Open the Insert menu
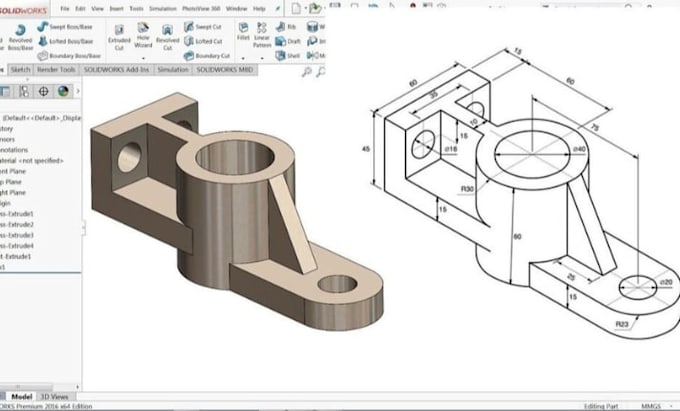The height and width of the screenshot is (411, 680). [116, 9]
